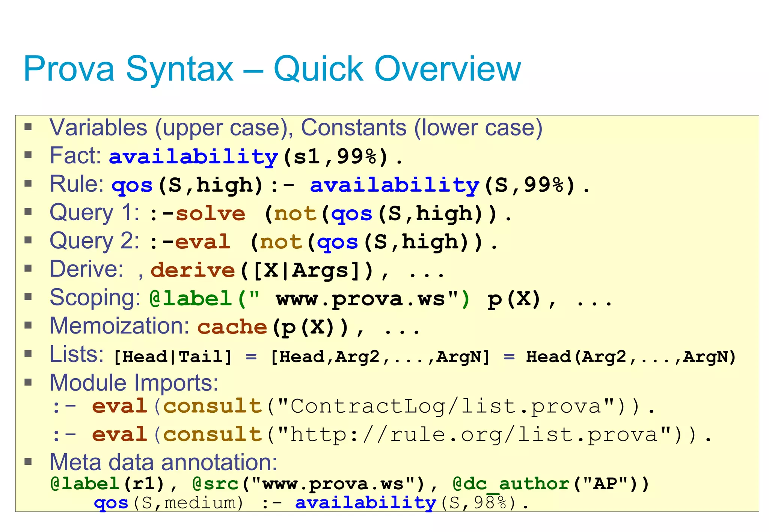Viewport: 769px width, 532px height.
Task: Click the bullet before Scoping line
Action: coord(28,297)
